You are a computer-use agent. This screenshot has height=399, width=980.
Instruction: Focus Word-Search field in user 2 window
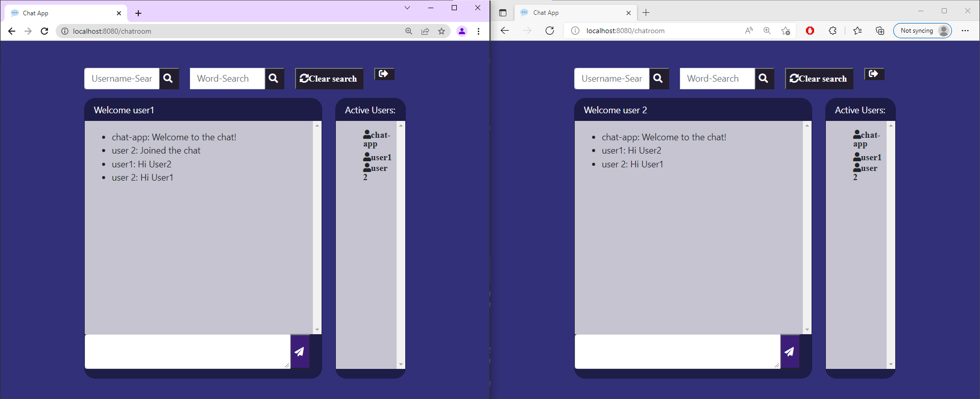tap(718, 79)
